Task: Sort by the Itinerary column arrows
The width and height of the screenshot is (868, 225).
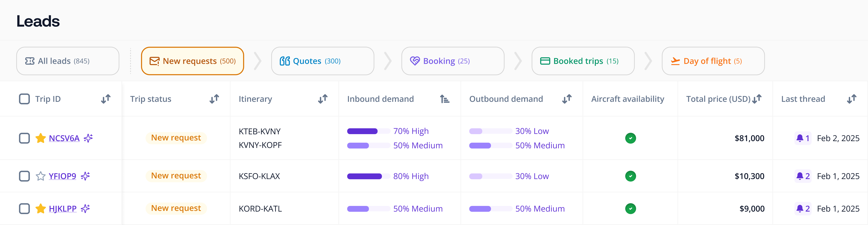Action: [323, 99]
